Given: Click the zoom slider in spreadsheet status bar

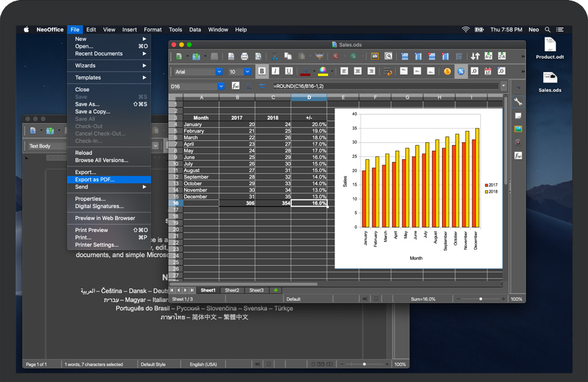Looking at the screenshot, I should [x=481, y=299].
